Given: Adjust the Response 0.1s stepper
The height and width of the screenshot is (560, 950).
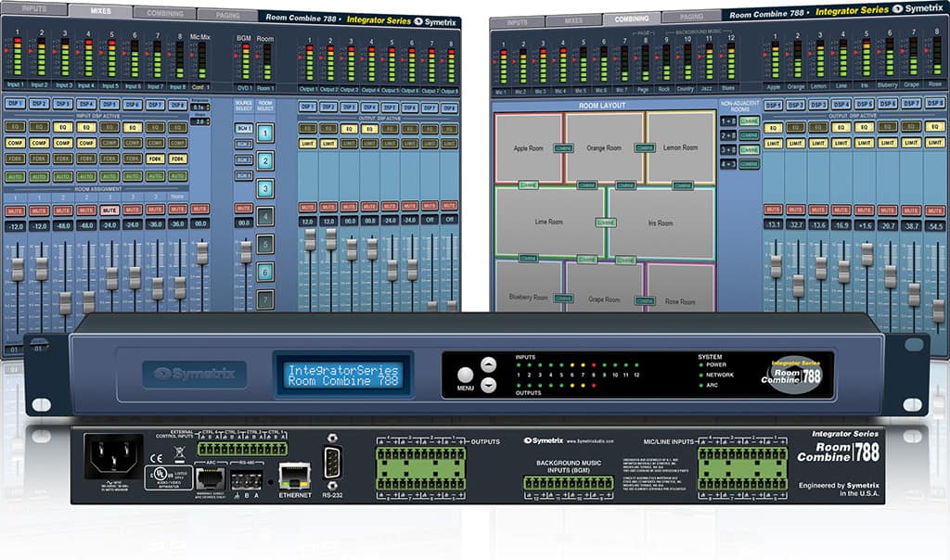Looking at the screenshot, I should coord(200,108).
